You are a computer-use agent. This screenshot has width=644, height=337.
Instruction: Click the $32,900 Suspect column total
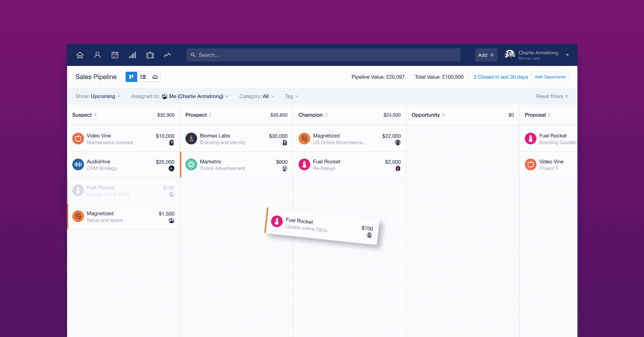coord(166,115)
